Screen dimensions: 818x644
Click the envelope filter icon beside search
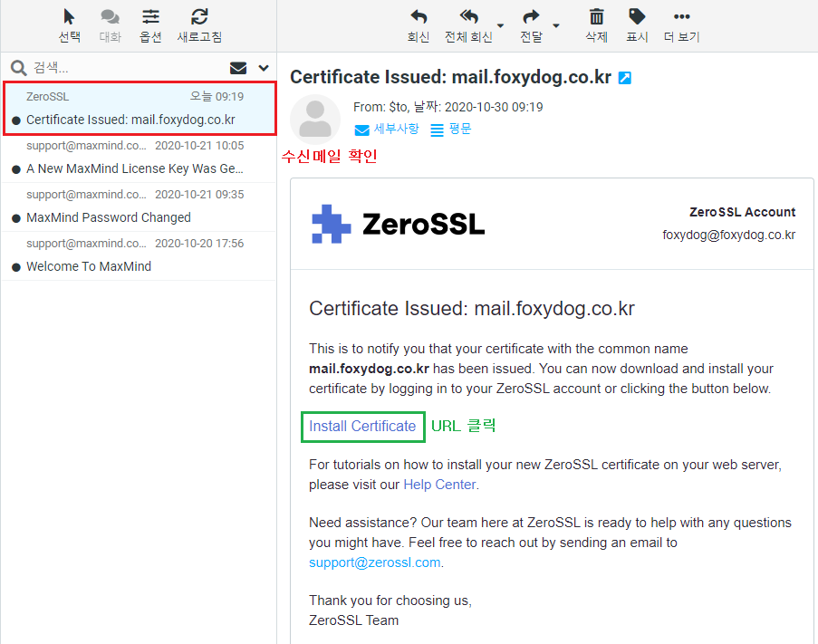(x=238, y=68)
